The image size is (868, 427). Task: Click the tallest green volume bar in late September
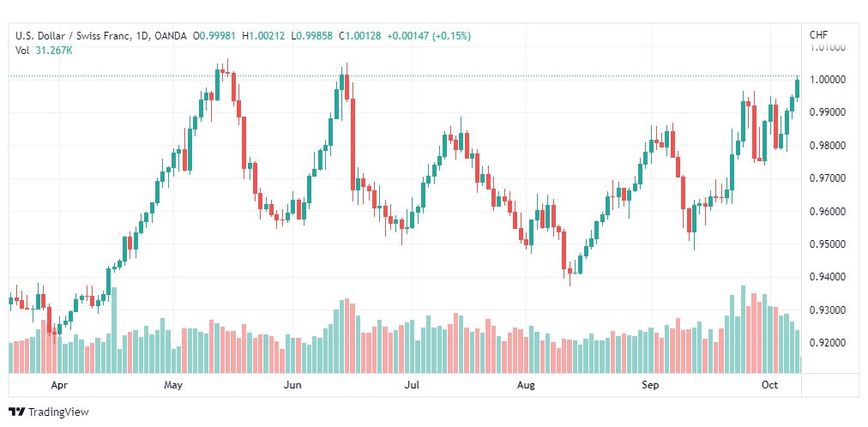coord(743,329)
